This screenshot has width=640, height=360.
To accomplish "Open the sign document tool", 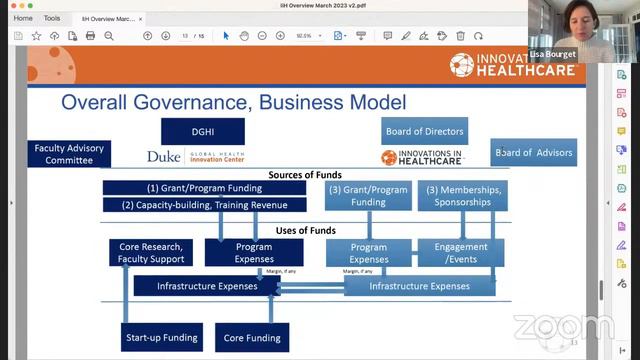I will click(x=424, y=36).
